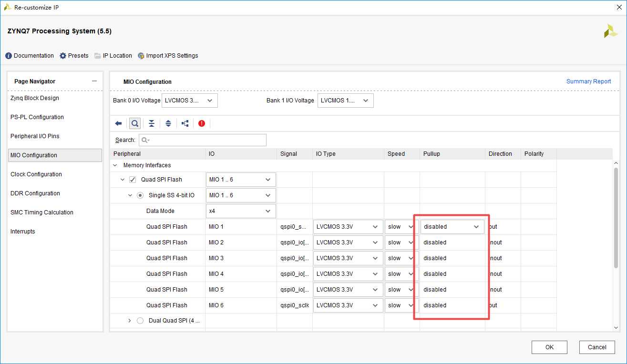This screenshot has width=627, height=364.
Task: Close the Re-customize IP dialog
Action: (x=618, y=7)
